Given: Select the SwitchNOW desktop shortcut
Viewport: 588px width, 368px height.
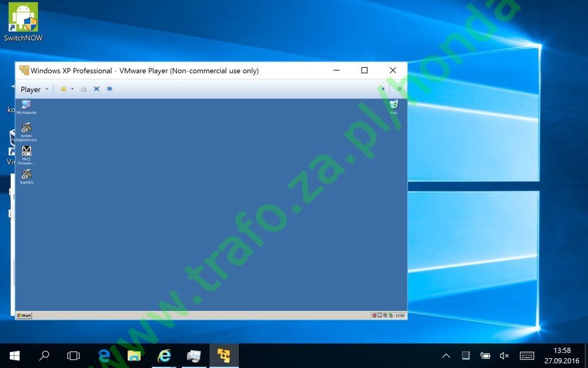Looking at the screenshot, I should pyautogui.click(x=23, y=22).
